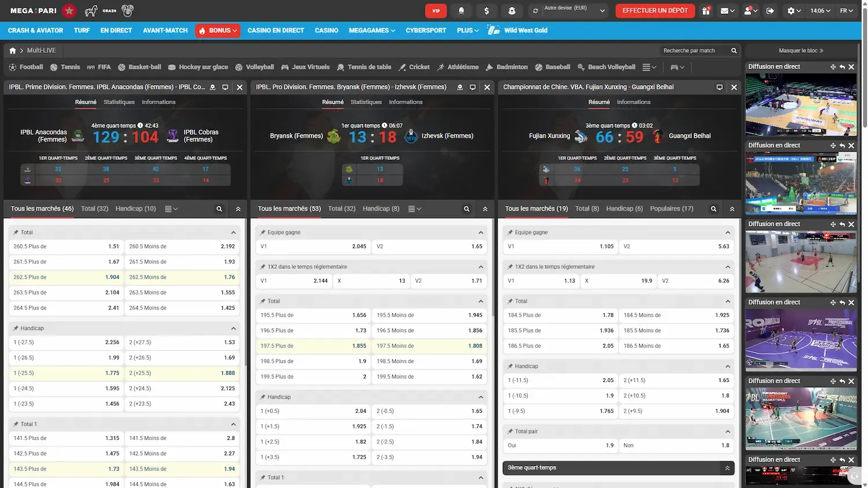The image size is (868, 488).
Task: Choose 197.5 Moins de at 1.808
Action: (x=429, y=346)
